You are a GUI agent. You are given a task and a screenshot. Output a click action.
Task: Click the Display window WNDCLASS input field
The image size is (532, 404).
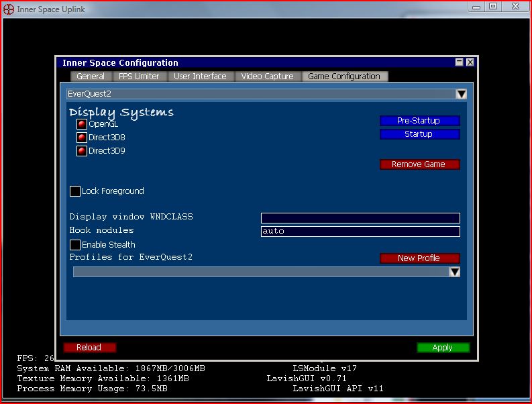pos(360,218)
